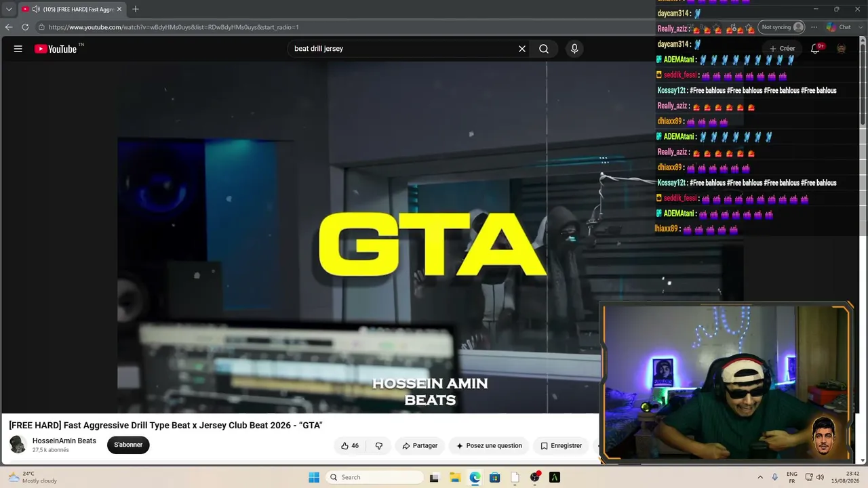Click the YouTube magnifier search button
This screenshot has width=868, height=488.
(x=544, y=49)
